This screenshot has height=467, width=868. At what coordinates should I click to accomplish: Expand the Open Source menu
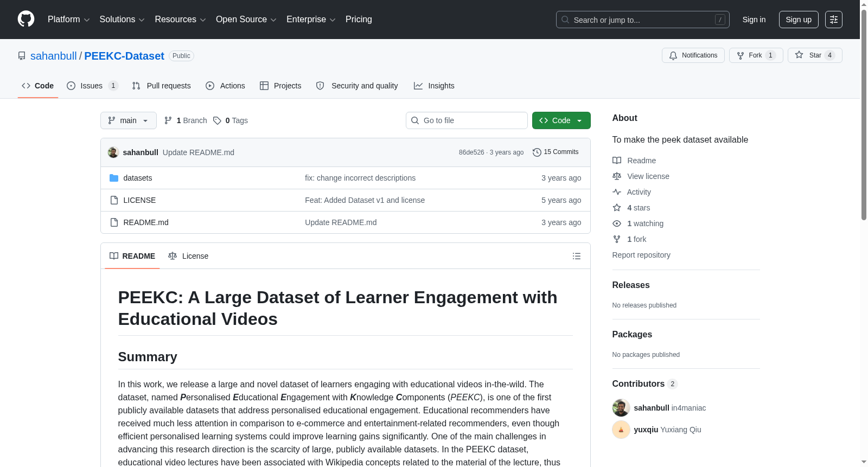click(x=246, y=20)
